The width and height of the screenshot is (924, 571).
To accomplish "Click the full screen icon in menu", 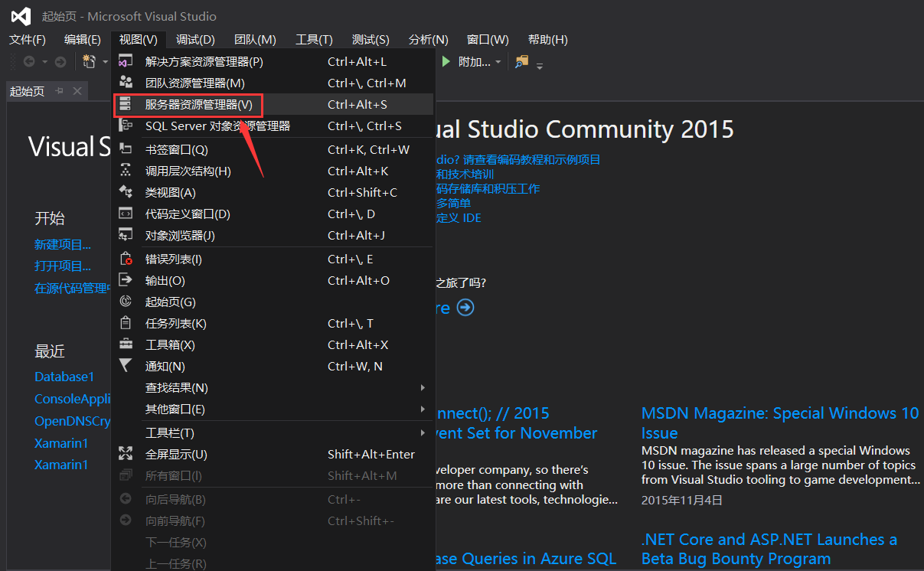I will click(126, 454).
